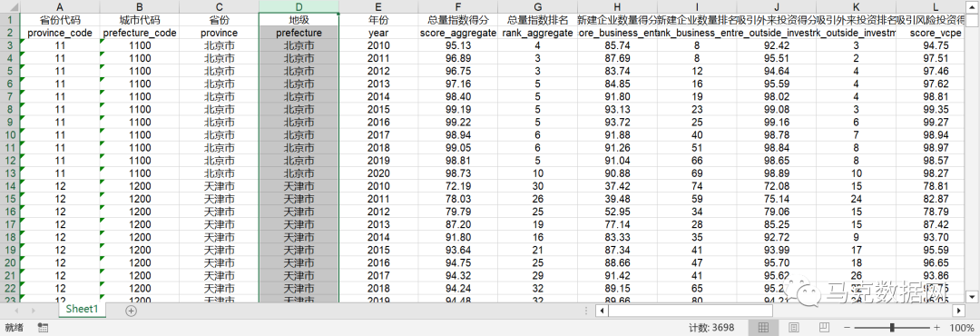
Task: Click the macro recording icon in status bar
Action: [44, 327]
